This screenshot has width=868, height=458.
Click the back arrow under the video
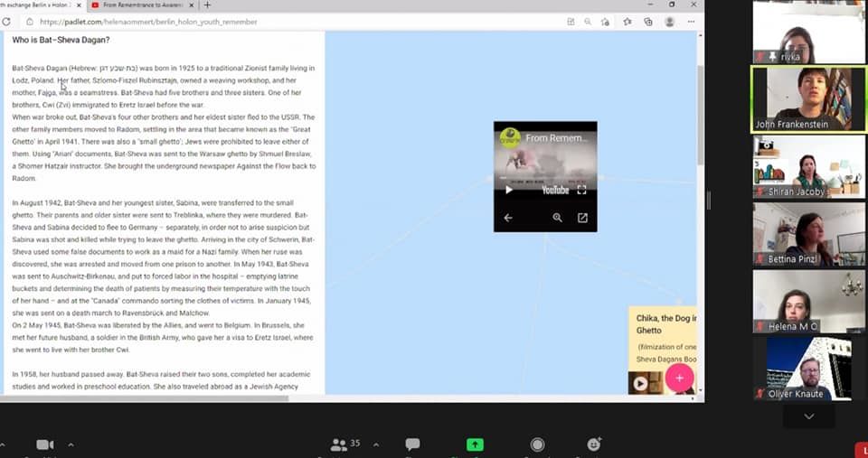point(508,218)
